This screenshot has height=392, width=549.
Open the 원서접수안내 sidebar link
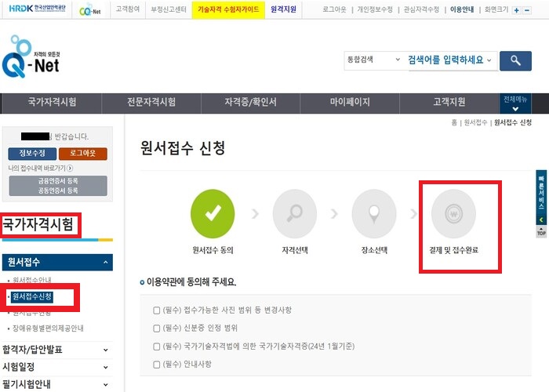[x=32, y=280]
